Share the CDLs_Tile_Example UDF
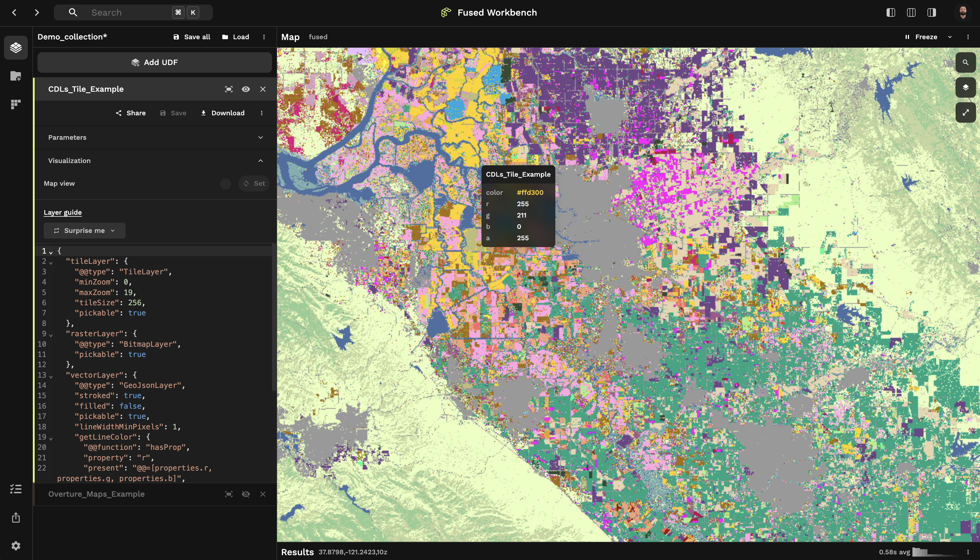The width and height of the screenshot is (980, 560). (x=131, y=113)
